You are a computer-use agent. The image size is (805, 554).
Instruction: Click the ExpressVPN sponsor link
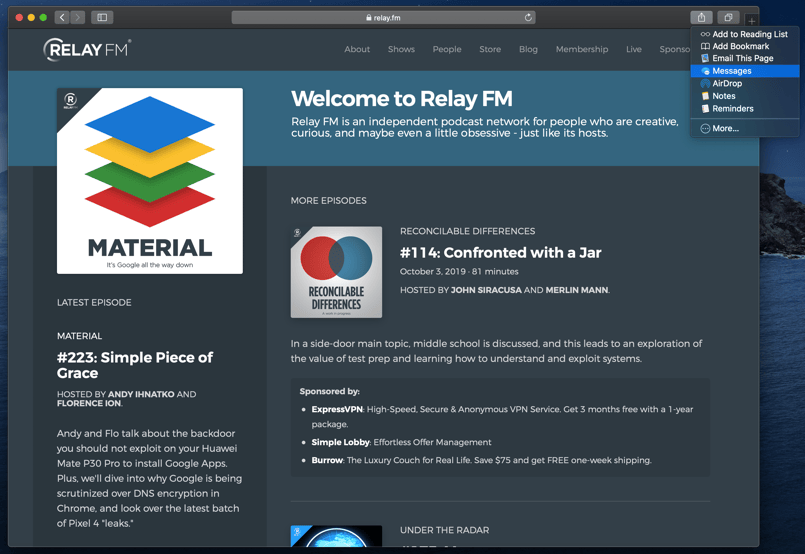coord(337,409)
